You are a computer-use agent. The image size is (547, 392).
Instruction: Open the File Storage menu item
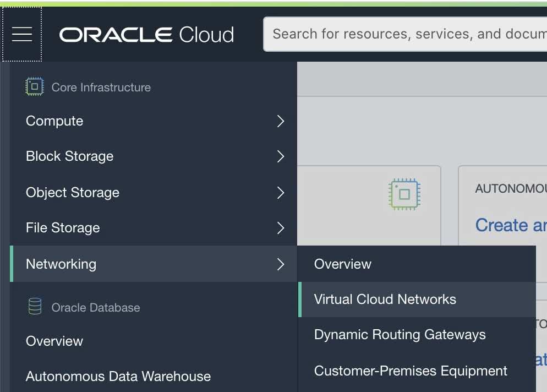[154, 228]
